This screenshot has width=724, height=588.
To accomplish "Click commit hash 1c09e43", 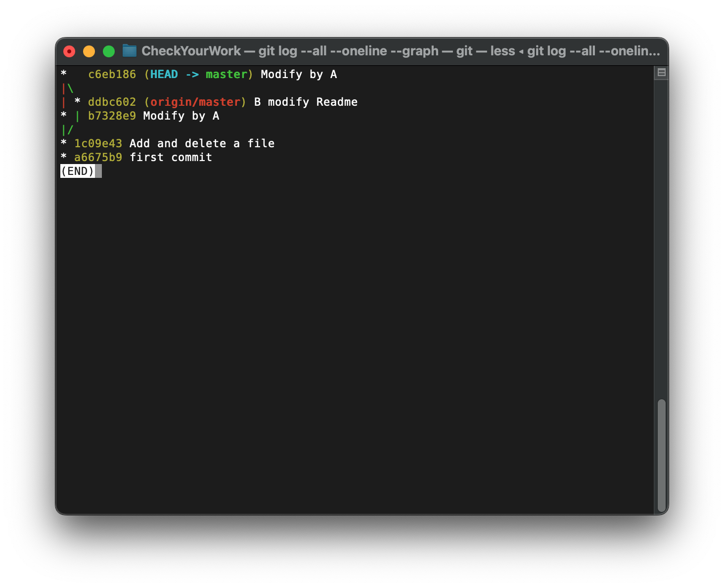I will tap(98, 143).
